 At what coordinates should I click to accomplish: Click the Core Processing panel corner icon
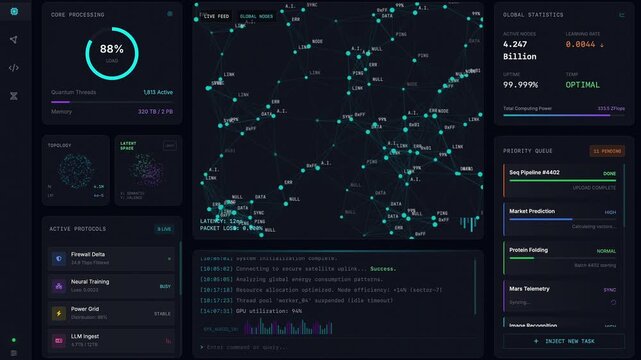170,14
